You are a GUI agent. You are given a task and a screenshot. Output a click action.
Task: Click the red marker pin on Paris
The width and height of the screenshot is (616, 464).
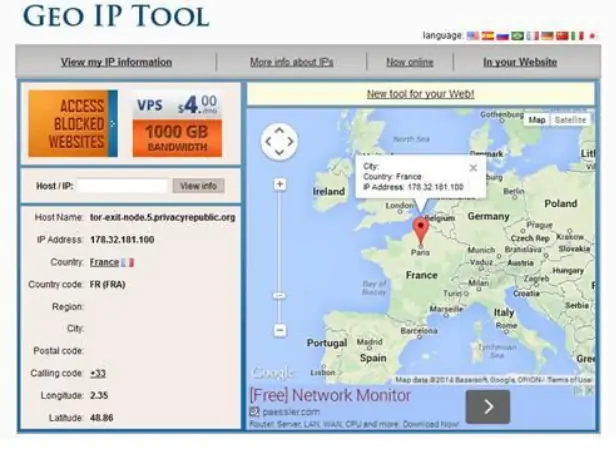tap(421, 230)
